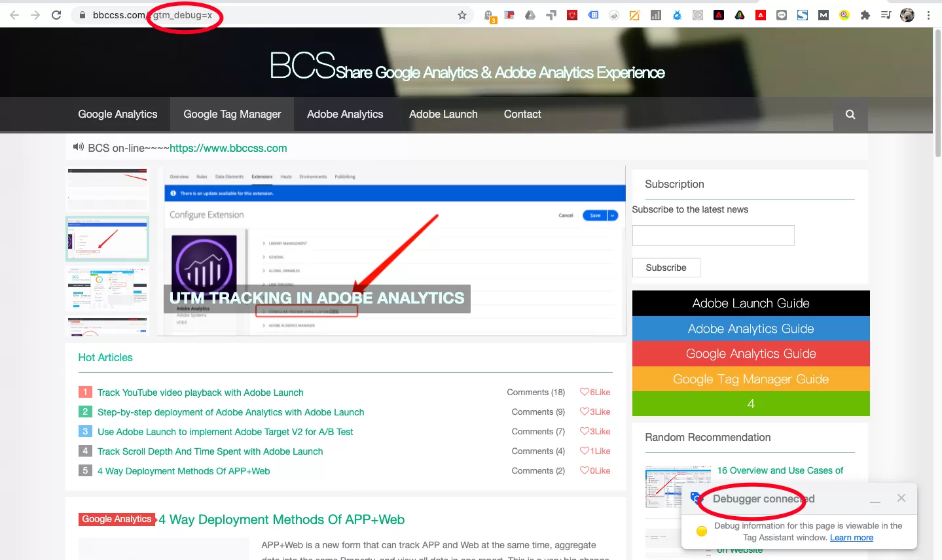The width and height of the screenshot is (942, 560).
Task: Open the Adobe Analytics Guide banner
Action: (751, 328)
